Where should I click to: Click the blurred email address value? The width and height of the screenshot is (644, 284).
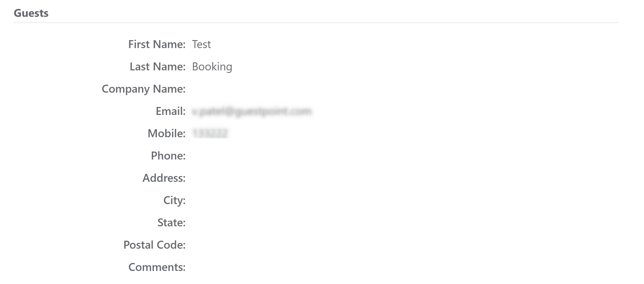[x=251, y=111]
